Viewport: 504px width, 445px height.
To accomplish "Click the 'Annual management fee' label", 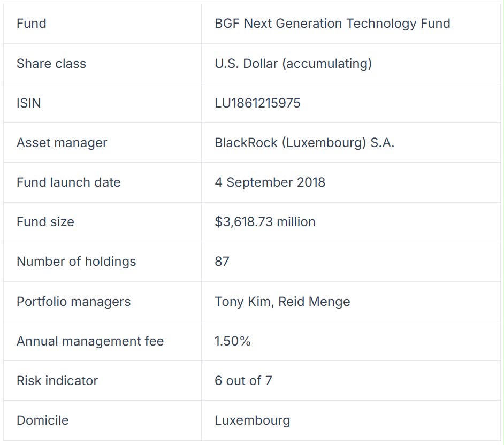I will (90, 341).
